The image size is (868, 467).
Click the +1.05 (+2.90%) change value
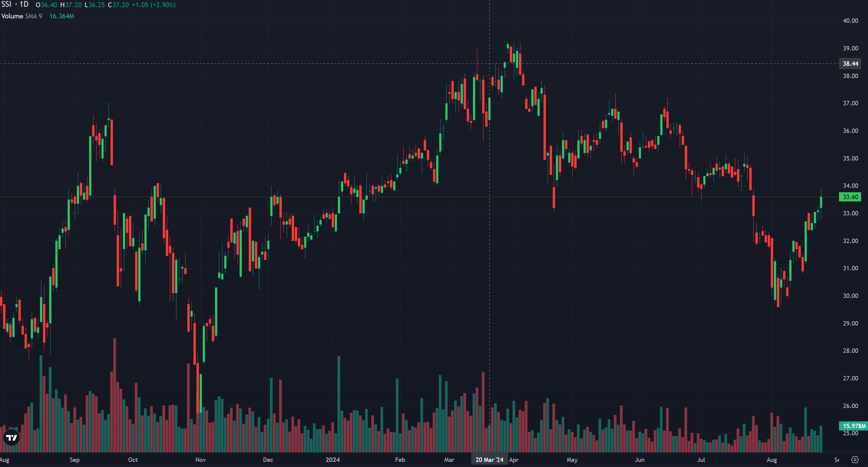coord(154,5)
